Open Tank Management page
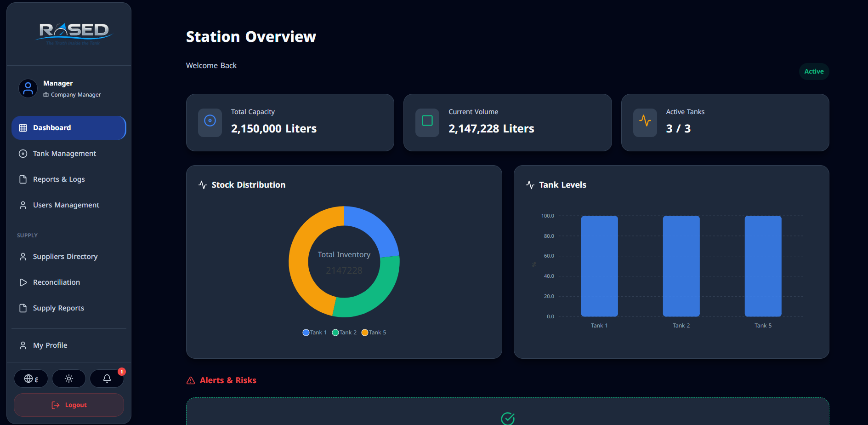The width and height of the screenshot is (868, 425). pos(64,154)
